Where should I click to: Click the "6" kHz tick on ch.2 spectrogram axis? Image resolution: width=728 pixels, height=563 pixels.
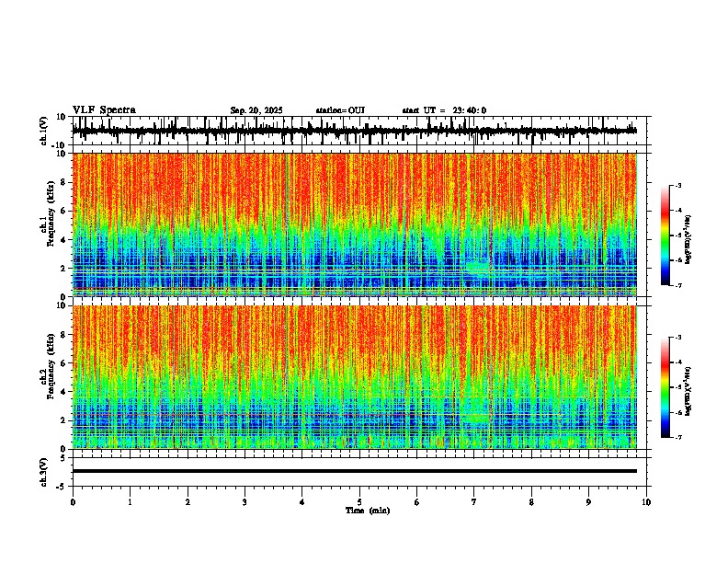(64, 362)
